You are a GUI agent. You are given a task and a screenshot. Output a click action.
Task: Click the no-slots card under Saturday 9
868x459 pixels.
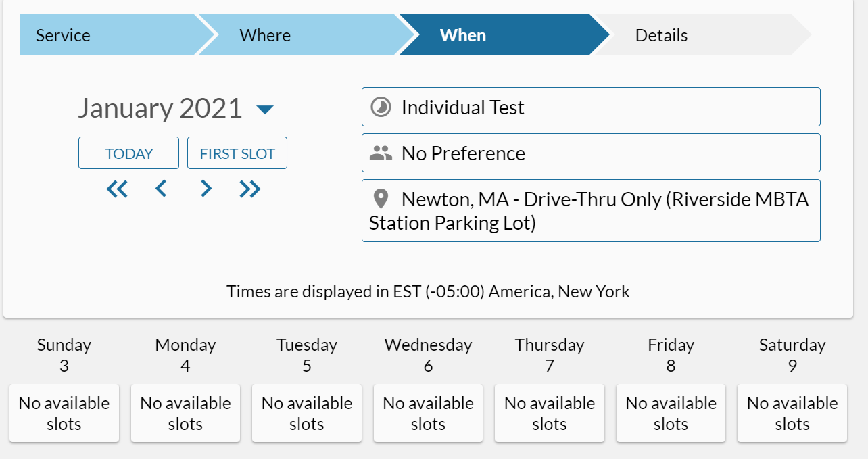(792, 414)
